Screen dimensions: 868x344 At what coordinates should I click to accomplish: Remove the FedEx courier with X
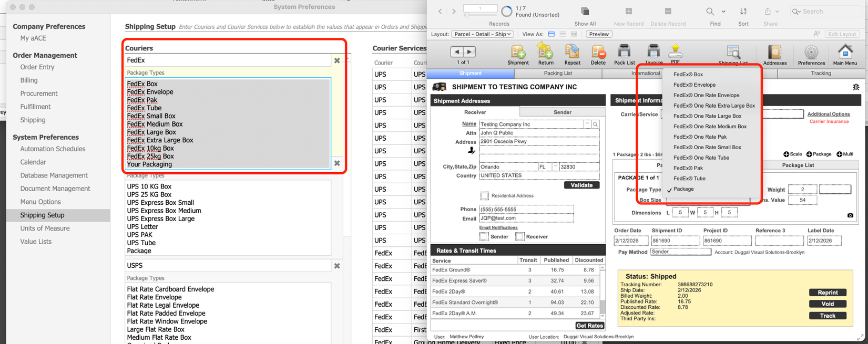[x=337, y=61]
